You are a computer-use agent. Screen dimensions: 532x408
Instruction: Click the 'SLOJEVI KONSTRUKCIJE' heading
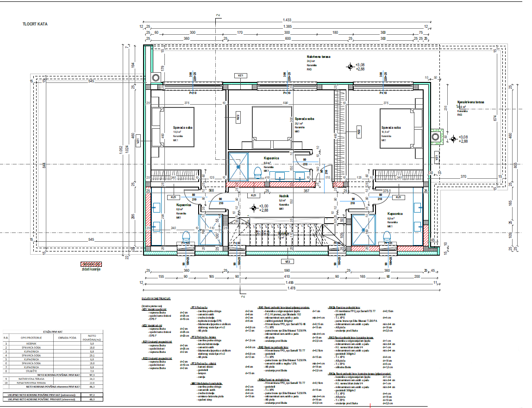tap(156, 299)
